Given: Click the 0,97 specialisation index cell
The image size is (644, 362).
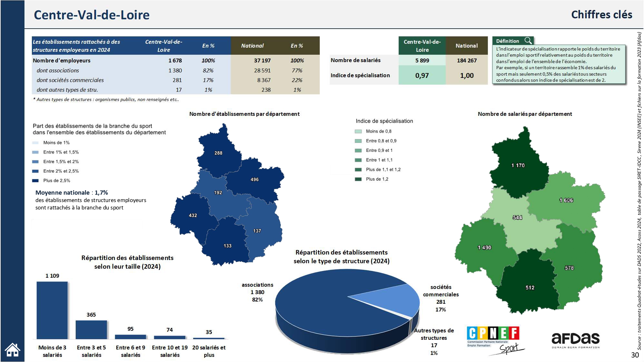Looking at the screenshot, I should click(x=422, y=76).
